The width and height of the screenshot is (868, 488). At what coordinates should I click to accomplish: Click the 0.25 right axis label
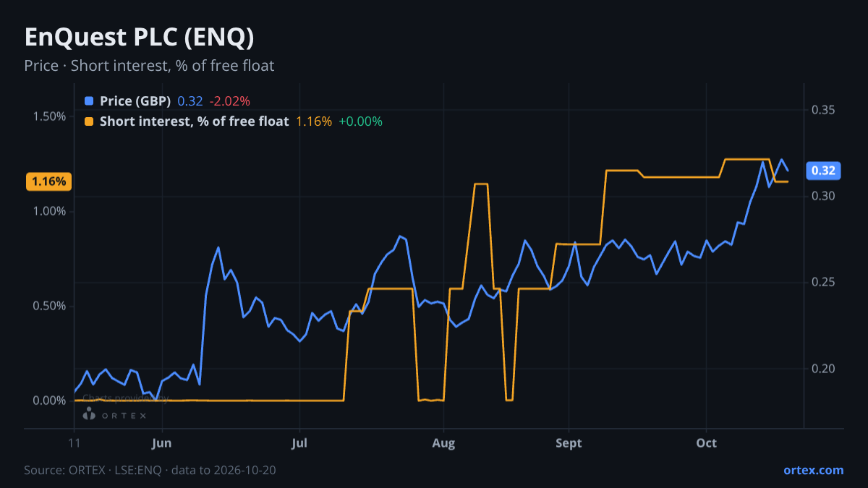coord(824,282)
